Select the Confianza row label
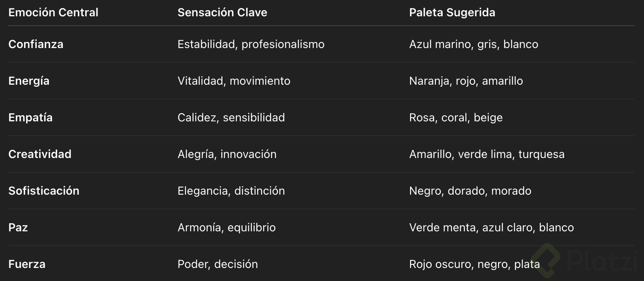The image size is (644, 281). coord(36,44)
